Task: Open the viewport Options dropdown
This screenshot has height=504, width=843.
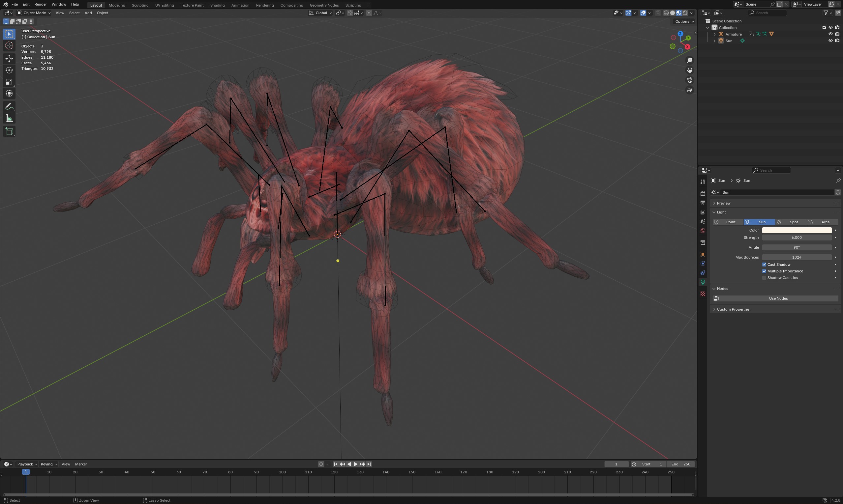Action: (684, 21)
